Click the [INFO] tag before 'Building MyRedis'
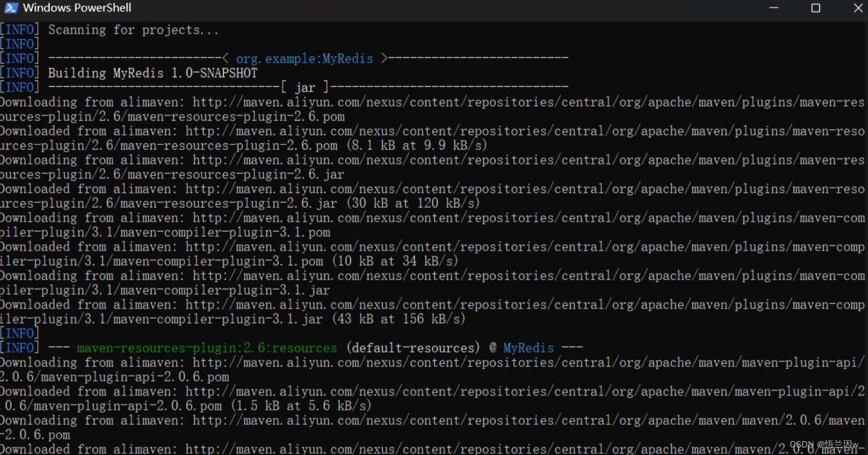Image resolution: width=868 pixels, height=455 pixels. click(20, 74)
